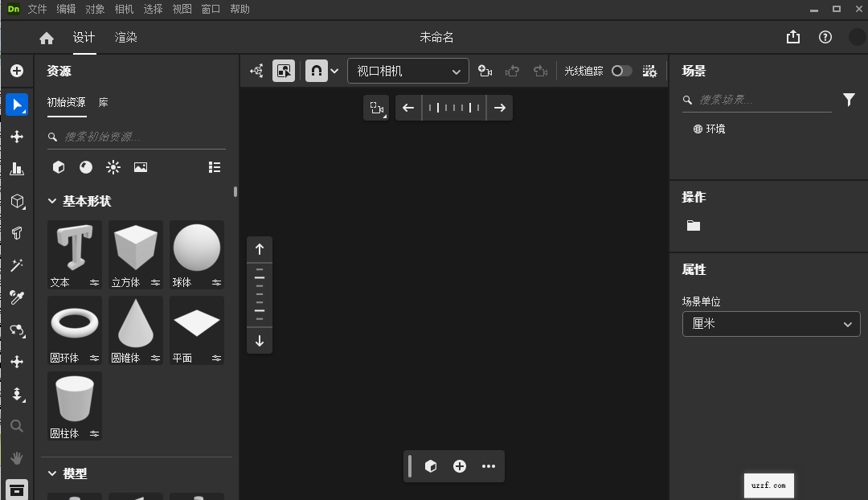Select the arrow selection tool
868x500 pixels.
point(17,105)
